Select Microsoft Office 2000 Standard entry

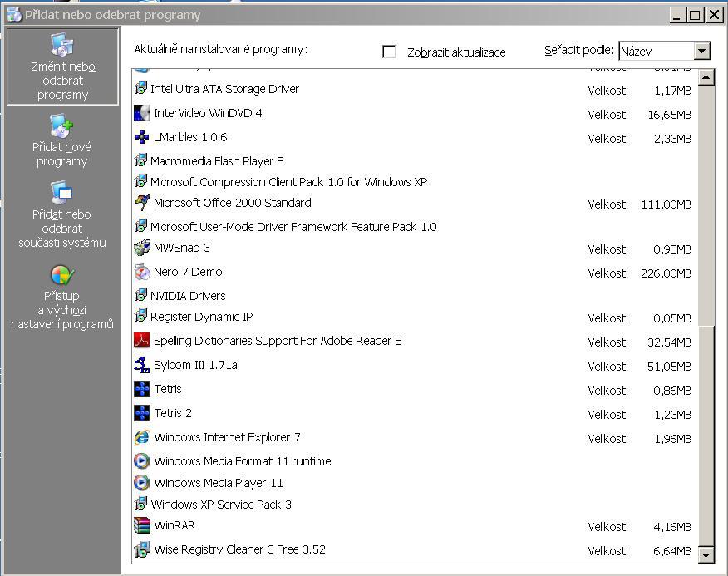(x=233, y=203)
